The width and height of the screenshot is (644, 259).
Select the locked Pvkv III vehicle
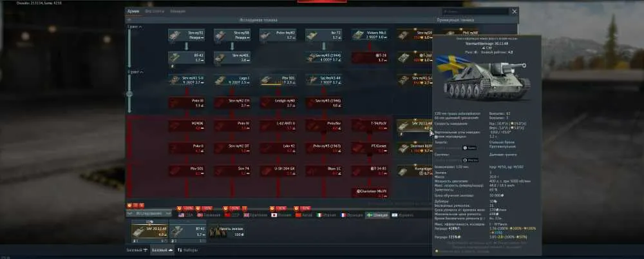coord(187,103)
